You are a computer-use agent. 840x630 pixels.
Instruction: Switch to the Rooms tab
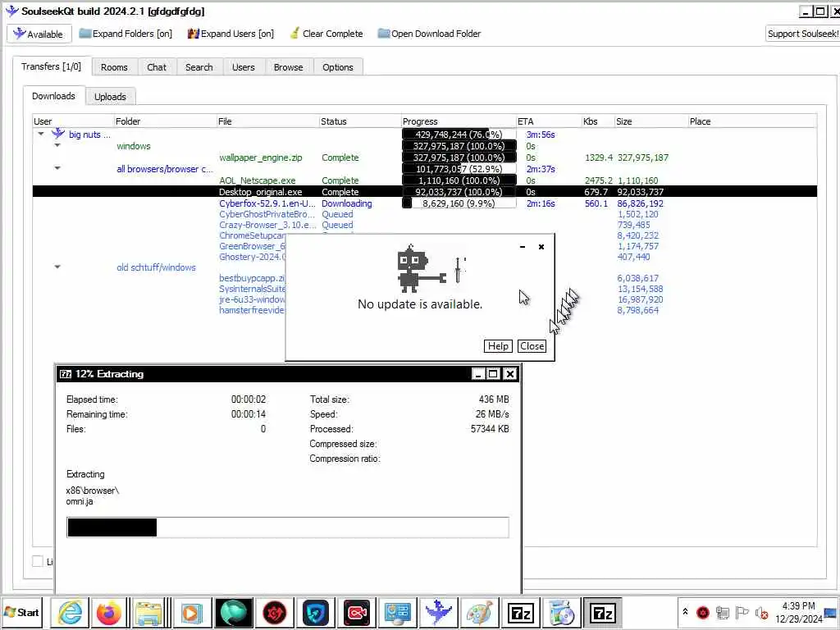[114, 67]
